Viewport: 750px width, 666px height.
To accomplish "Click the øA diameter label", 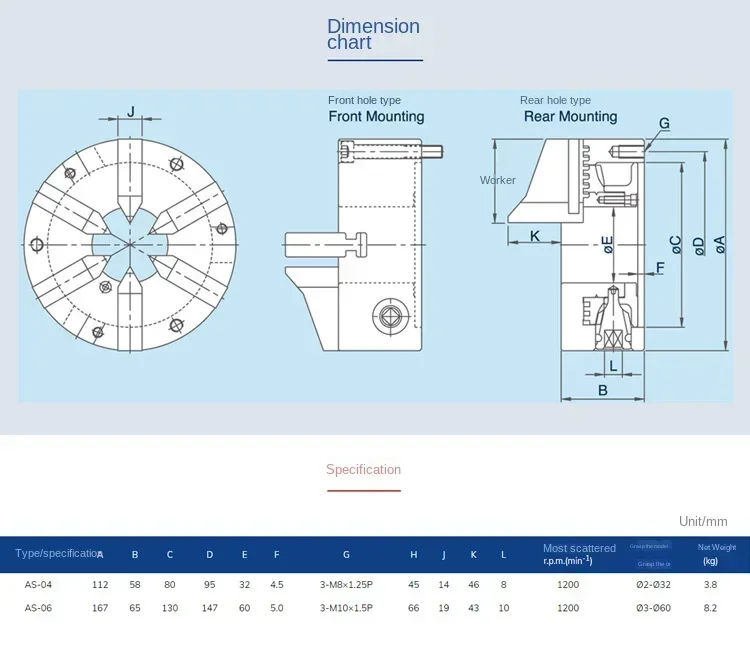I will click(x=720, y=244).
